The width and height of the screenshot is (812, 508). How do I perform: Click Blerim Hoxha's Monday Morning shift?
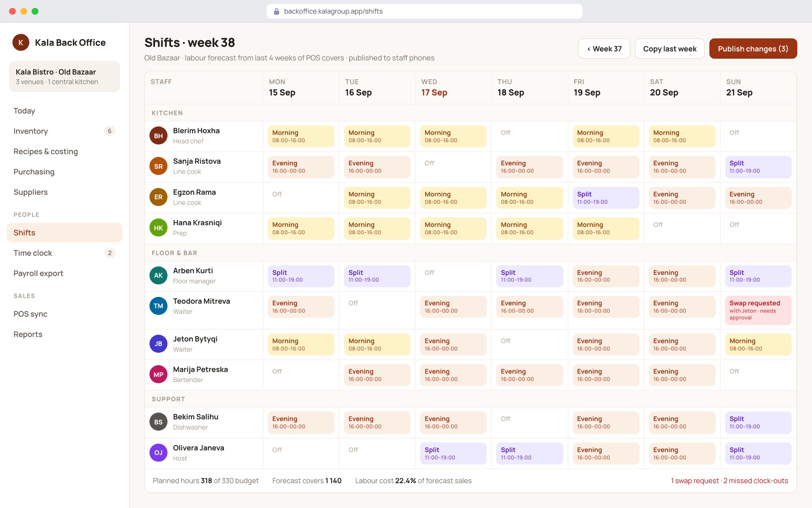(301, 136)
